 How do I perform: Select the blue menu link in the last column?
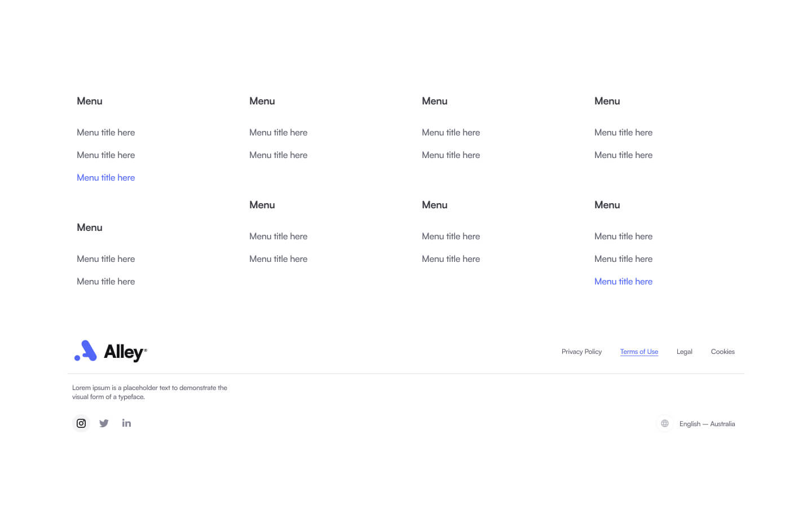click(623, 282)
